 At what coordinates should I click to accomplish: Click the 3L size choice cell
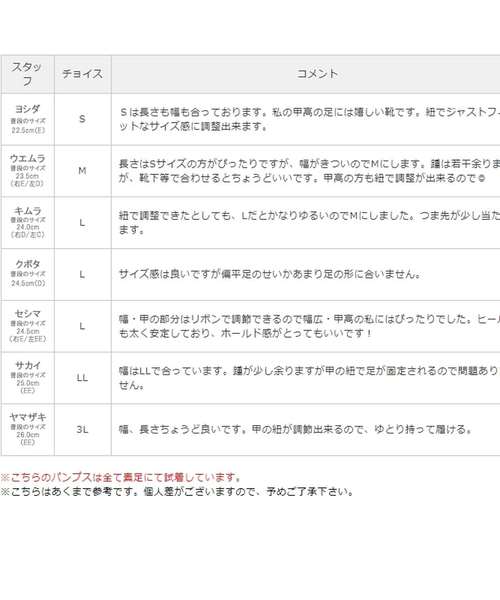(x=82, y=430)
